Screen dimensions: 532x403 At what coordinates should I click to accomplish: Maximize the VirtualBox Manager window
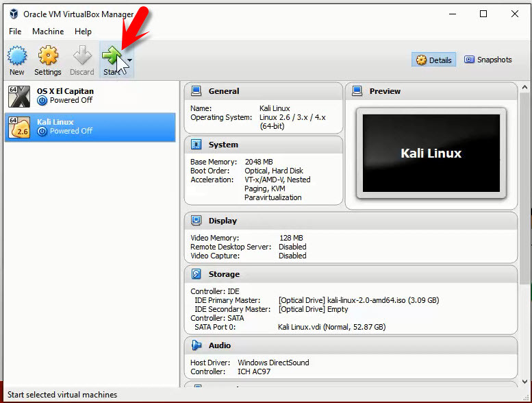pos(483,14)
